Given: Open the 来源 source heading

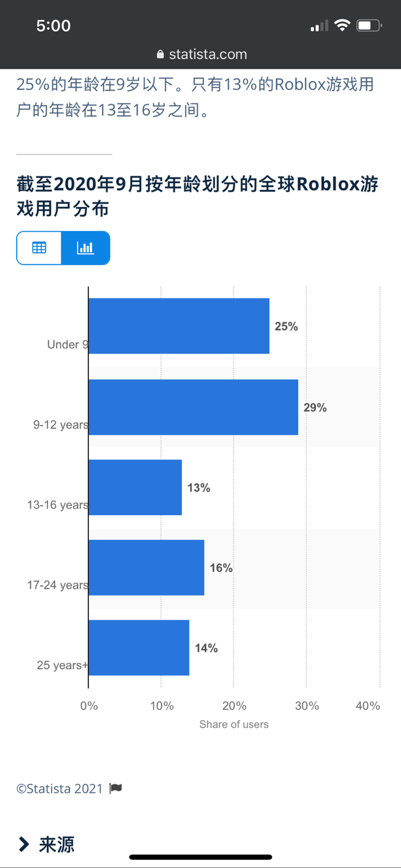Looking at the screenshot, I should coord(57,844).
